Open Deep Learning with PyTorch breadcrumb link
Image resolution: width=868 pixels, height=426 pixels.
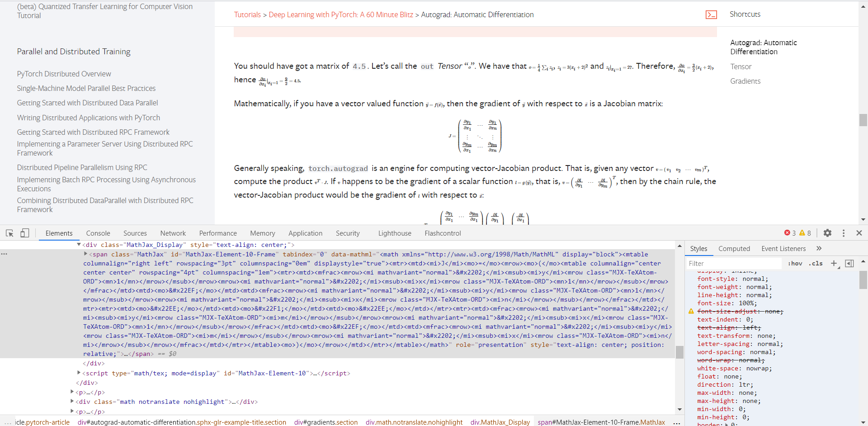(341, 14)
